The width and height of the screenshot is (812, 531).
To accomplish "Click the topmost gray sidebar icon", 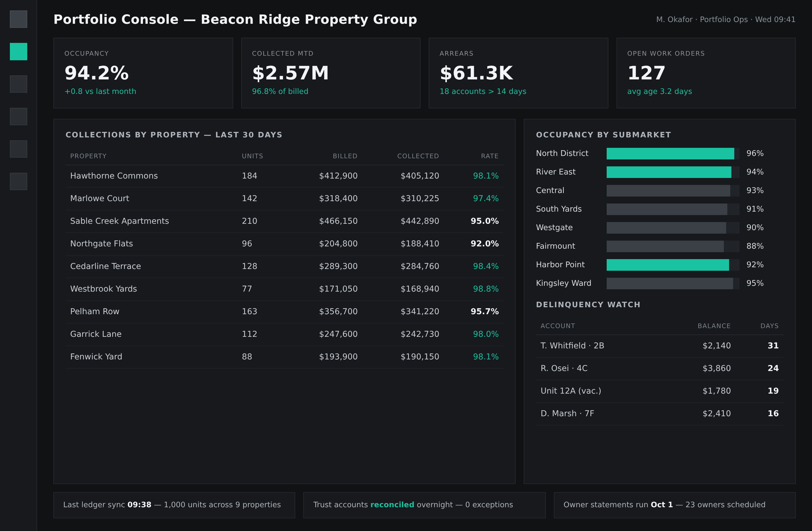I will pyautogui.click(x=19, y=19).
